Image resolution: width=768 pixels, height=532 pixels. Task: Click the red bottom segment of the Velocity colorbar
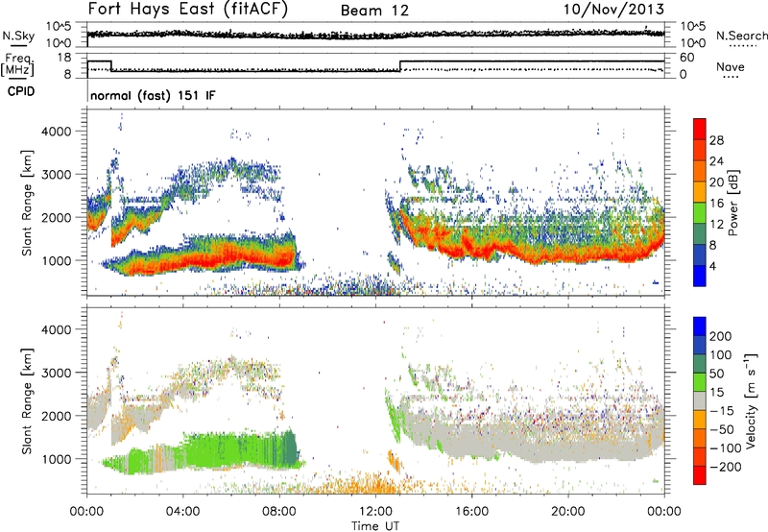point(700,475)
